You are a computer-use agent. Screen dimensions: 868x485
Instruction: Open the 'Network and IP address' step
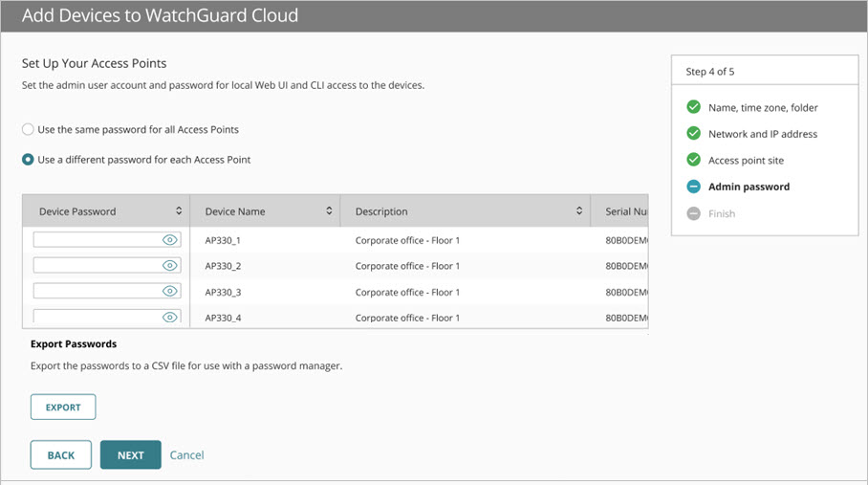[x=763, y=134]
